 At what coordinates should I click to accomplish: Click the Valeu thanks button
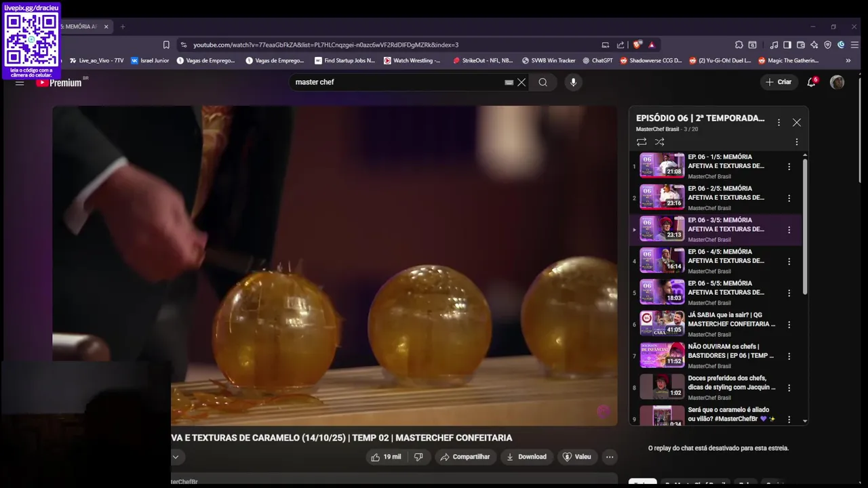click(576, 457)
